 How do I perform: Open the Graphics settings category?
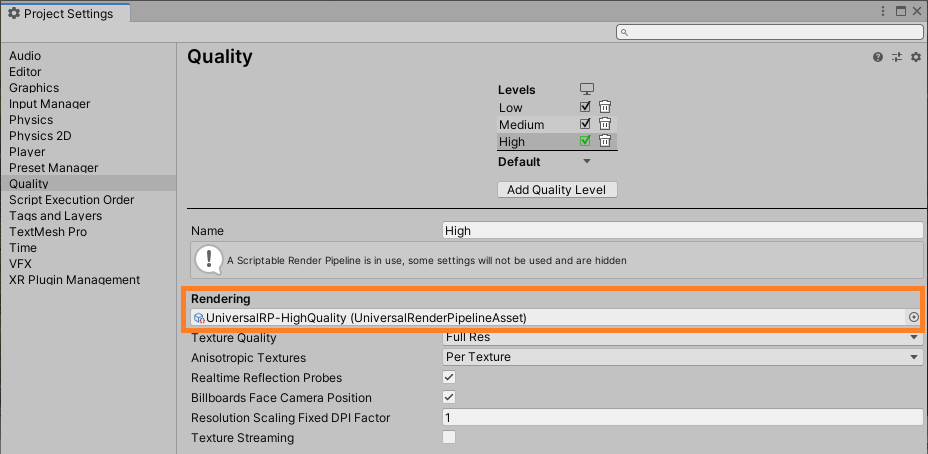click(x=34, y=88)
